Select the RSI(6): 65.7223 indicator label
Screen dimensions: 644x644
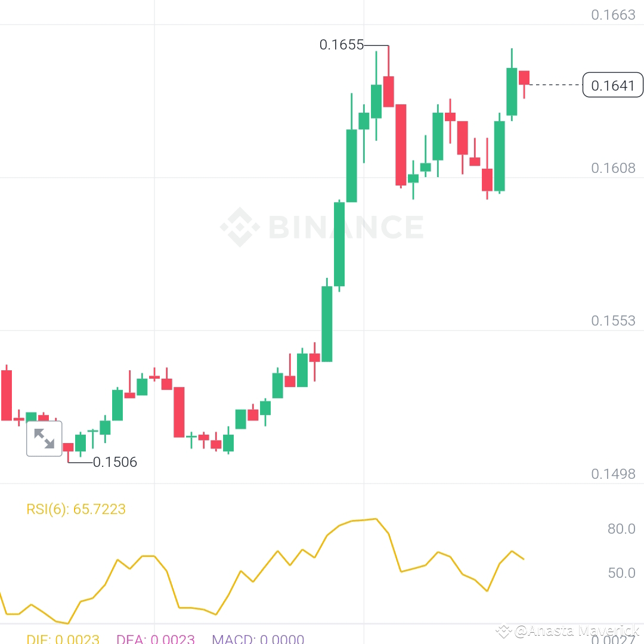click(x=76, y=509)
